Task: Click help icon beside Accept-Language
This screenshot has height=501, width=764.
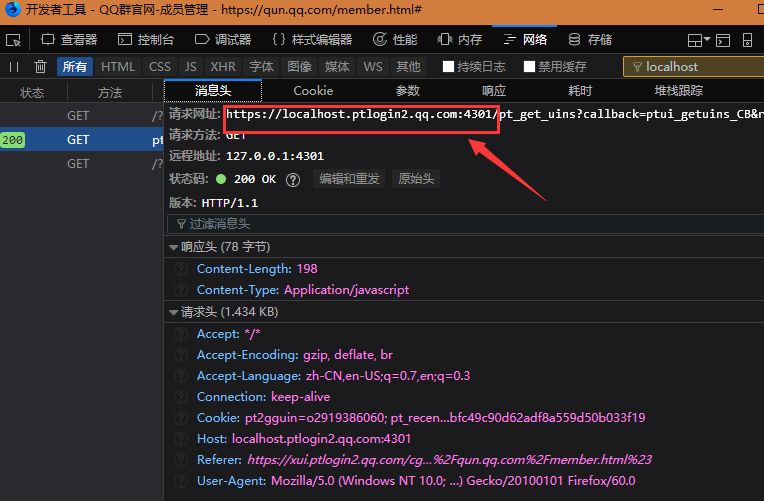Action: click(181, 376)
